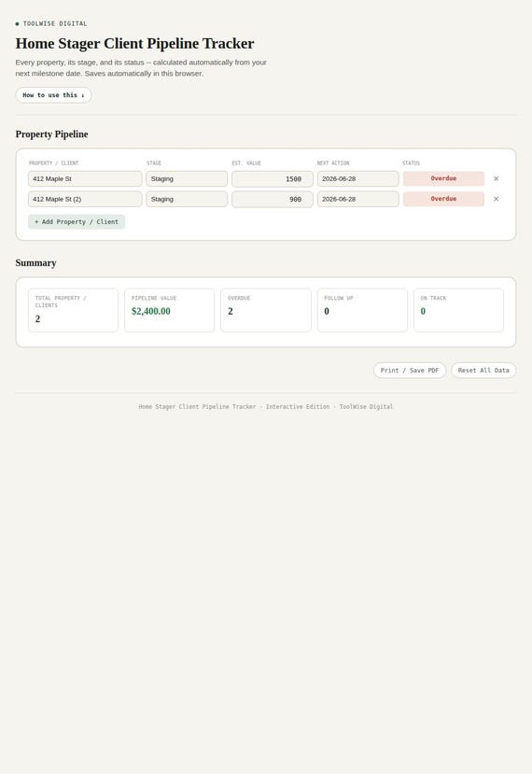532x774 pixels.
Task: Edit the '412 Maple St' property name field
Action: tap(85, 178)
